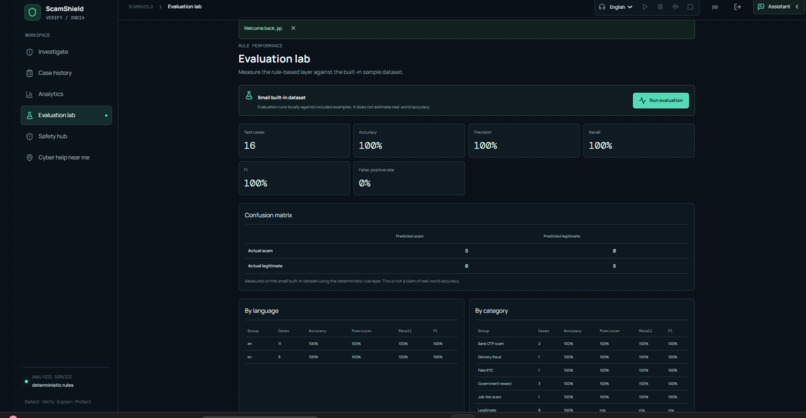Select the Delivery fraud category row

coord(581,357)
